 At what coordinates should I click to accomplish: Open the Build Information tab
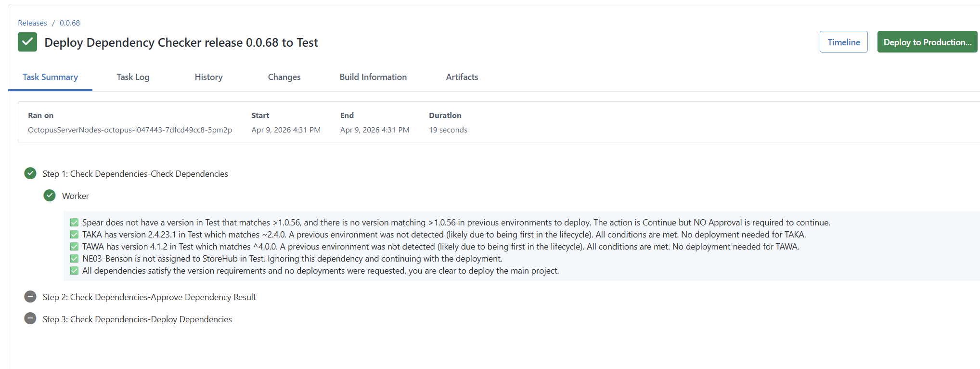coord(373,77)
